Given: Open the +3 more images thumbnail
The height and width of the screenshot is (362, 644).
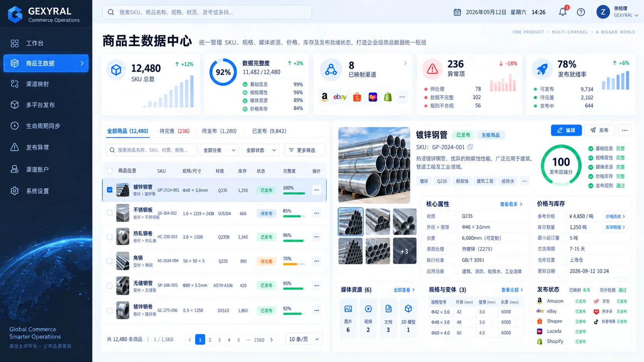Looking at the screenshot, I should coord(404,251).
